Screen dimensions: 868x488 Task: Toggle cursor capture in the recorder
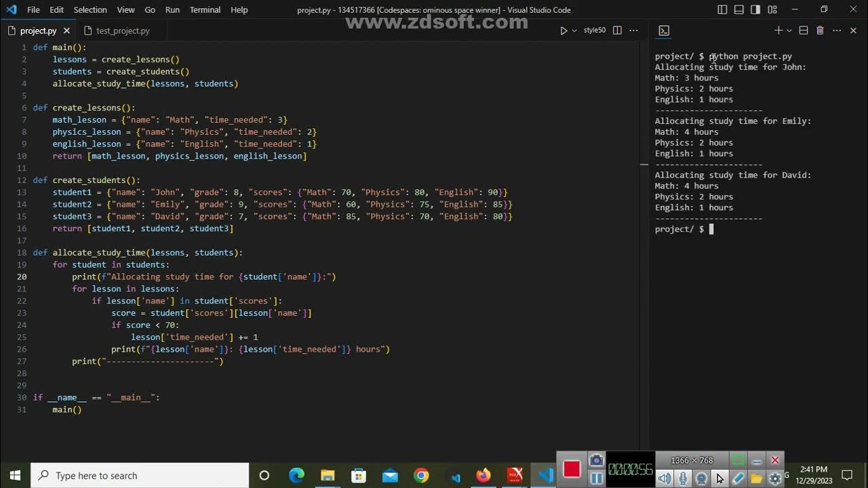click(719, 479)
